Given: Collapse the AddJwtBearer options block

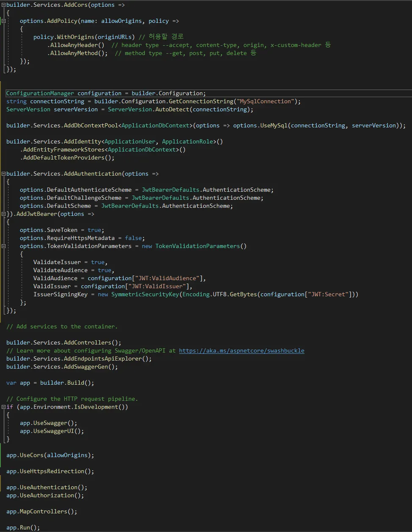Looking at the screenshot, I should point(3,214).
